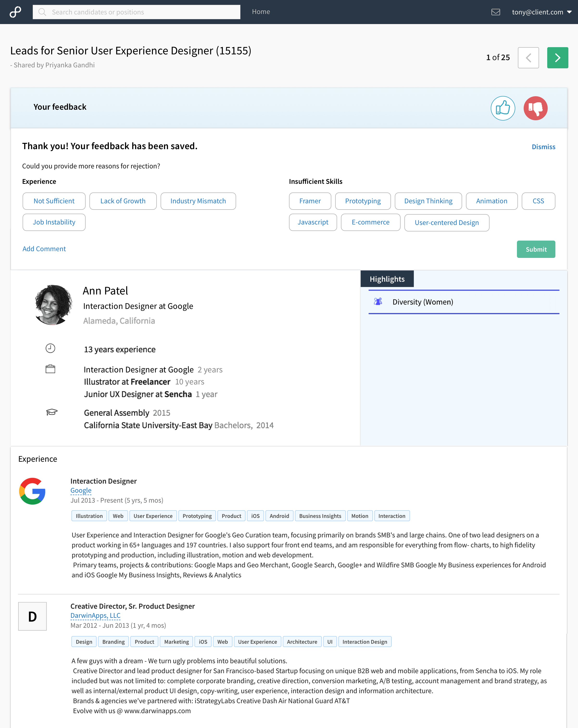Click the 13 years experience text
Image resolution: width=578 pixels, height=728 pixels.
point(120,350)
